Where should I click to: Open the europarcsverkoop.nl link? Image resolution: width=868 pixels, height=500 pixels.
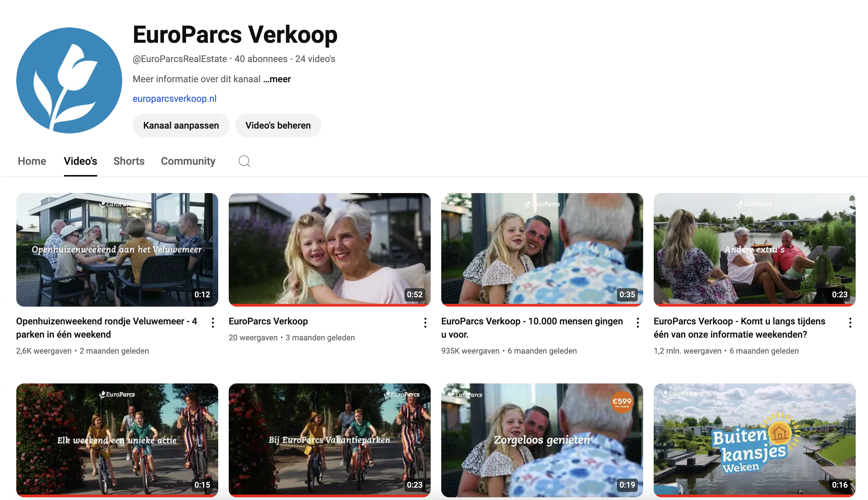[174, 98]
